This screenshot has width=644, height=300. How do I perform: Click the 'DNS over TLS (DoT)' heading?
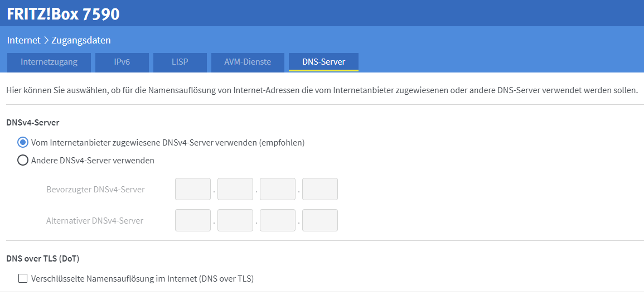tap(43, 259)
